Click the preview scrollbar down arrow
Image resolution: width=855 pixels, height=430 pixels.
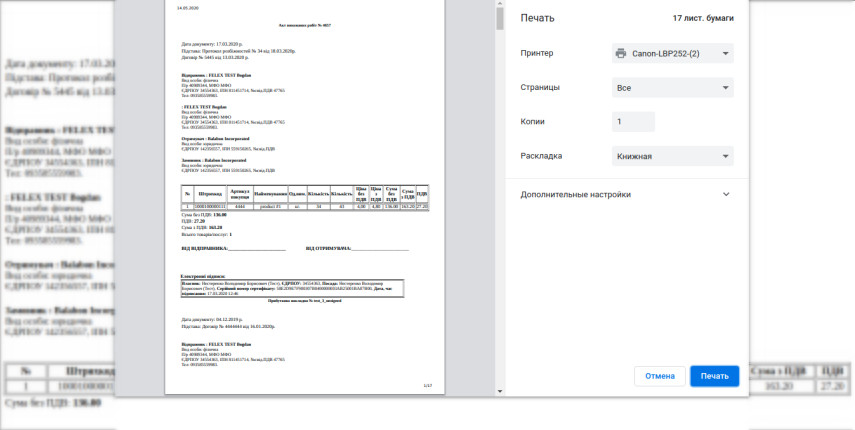pos(500,391)
